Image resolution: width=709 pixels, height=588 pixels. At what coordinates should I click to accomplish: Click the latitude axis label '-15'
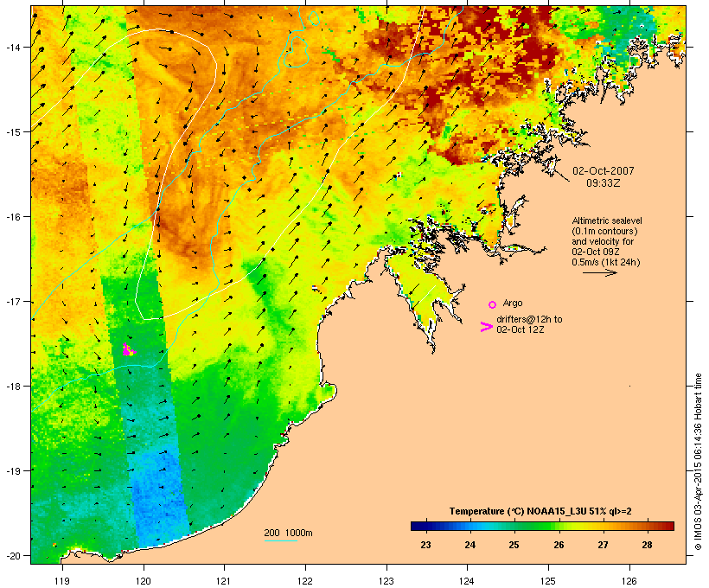[13, 132]
